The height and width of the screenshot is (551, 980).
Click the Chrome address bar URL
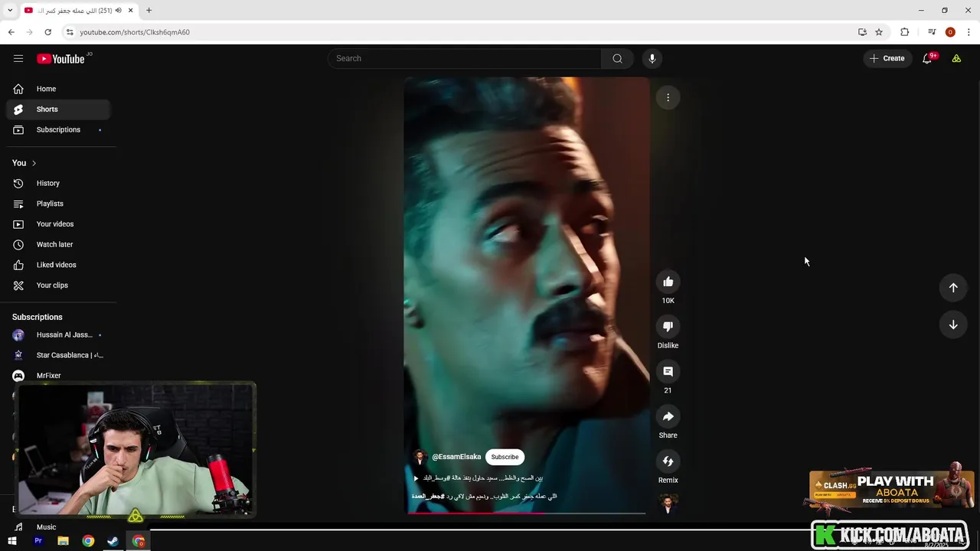tap(135, 32)
